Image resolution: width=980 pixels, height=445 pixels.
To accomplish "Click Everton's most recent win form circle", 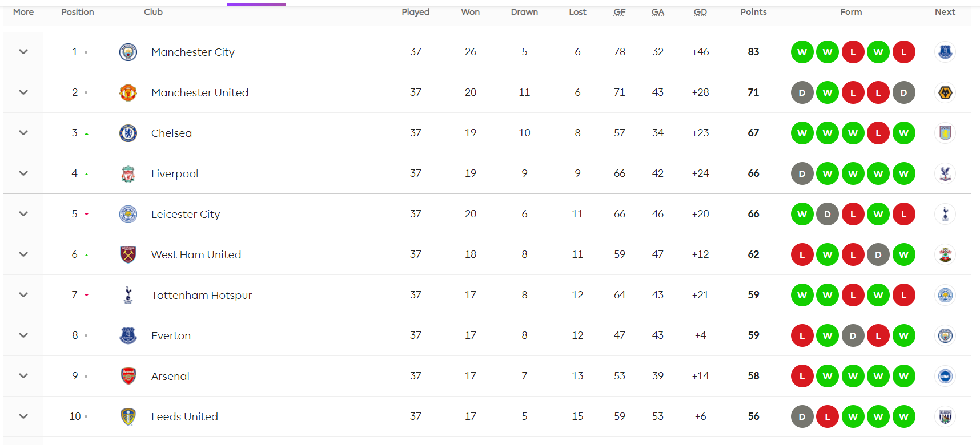I will click(903, 335).
